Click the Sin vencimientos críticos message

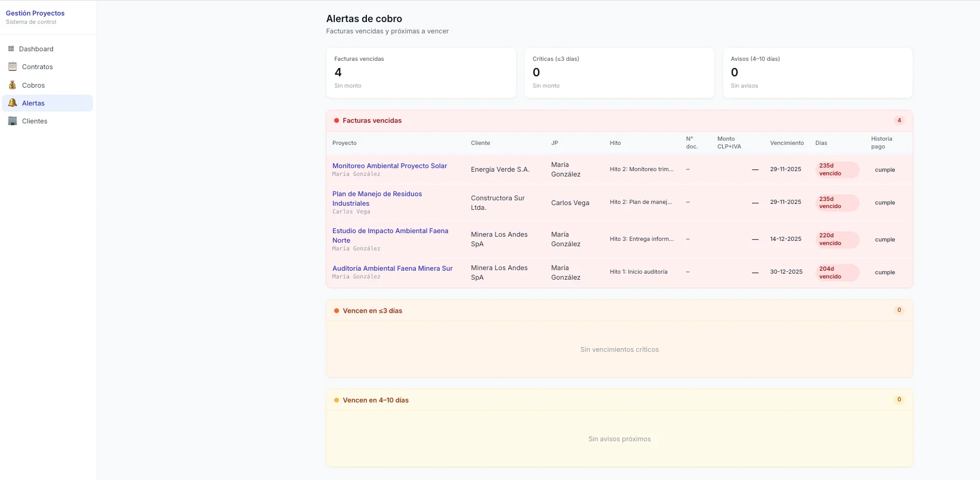(x=620, y=349)
